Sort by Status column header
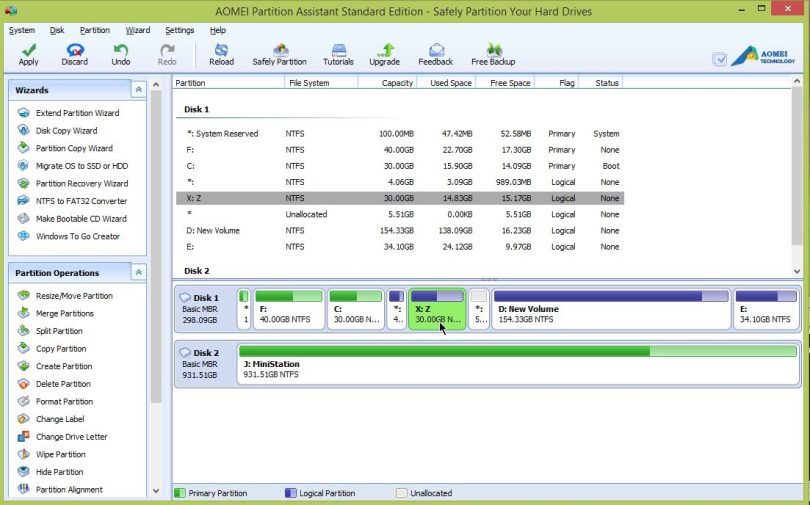810x505 pixels. point(601,83)
